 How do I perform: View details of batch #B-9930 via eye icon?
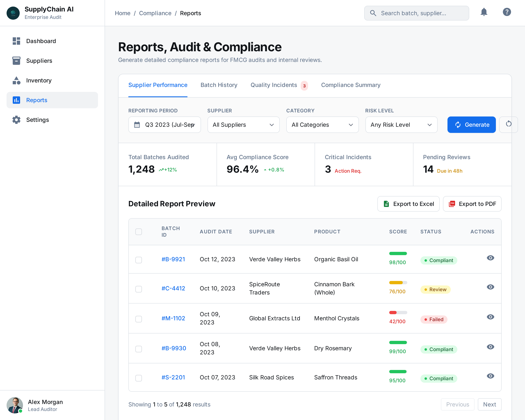click(490, 347)
